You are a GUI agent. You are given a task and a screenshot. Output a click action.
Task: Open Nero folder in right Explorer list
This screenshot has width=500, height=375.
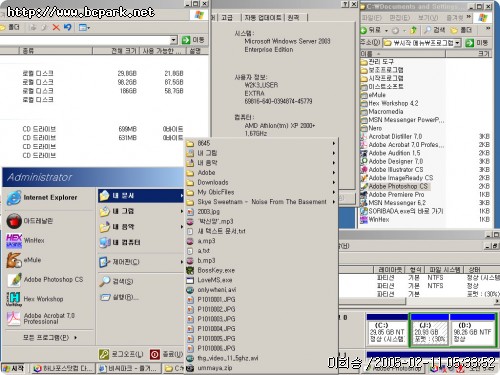[371, 128]
